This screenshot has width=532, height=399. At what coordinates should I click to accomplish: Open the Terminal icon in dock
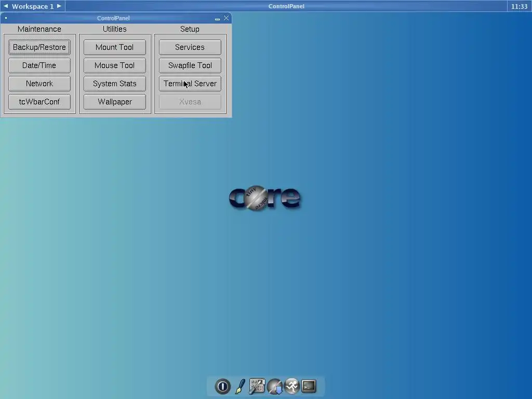[309, 386]
